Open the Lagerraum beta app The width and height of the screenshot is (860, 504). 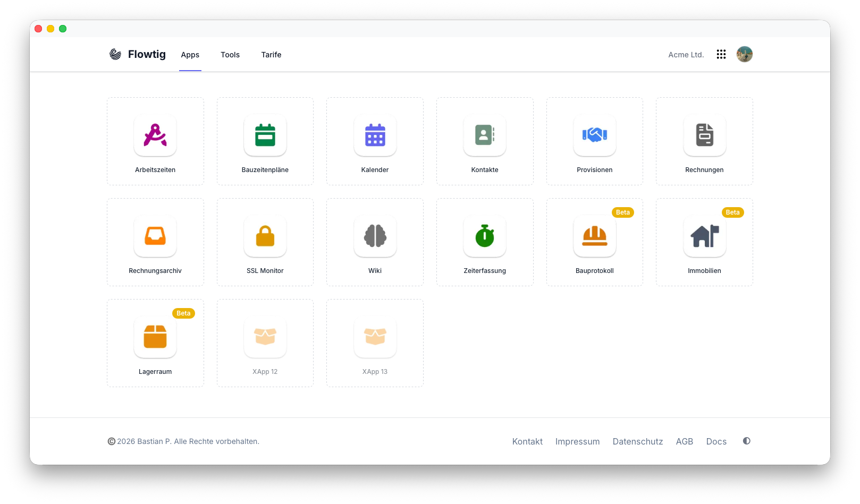point(155,343)
